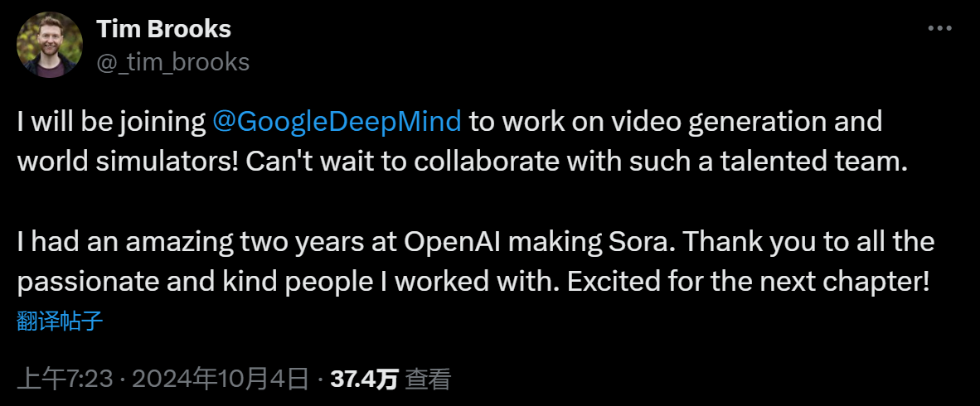Click the word "OpenAI" in the tweet
The height and width of the screenshot is (406, 980).
453,242
